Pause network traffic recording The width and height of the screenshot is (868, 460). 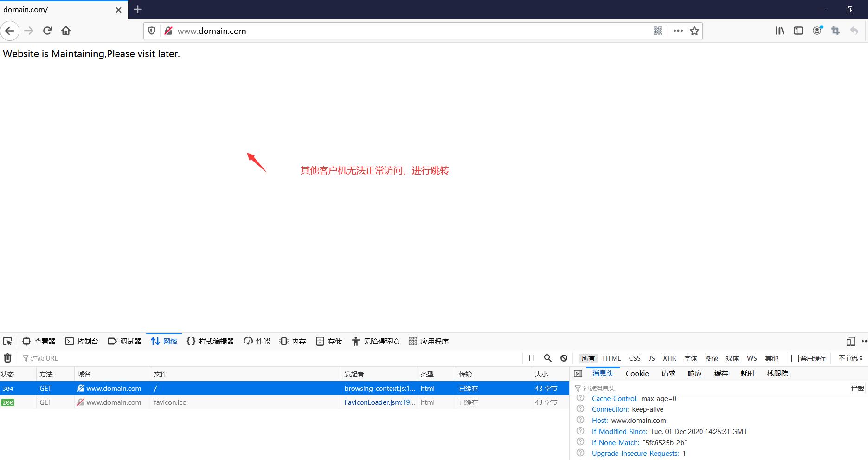pos(532,358)
